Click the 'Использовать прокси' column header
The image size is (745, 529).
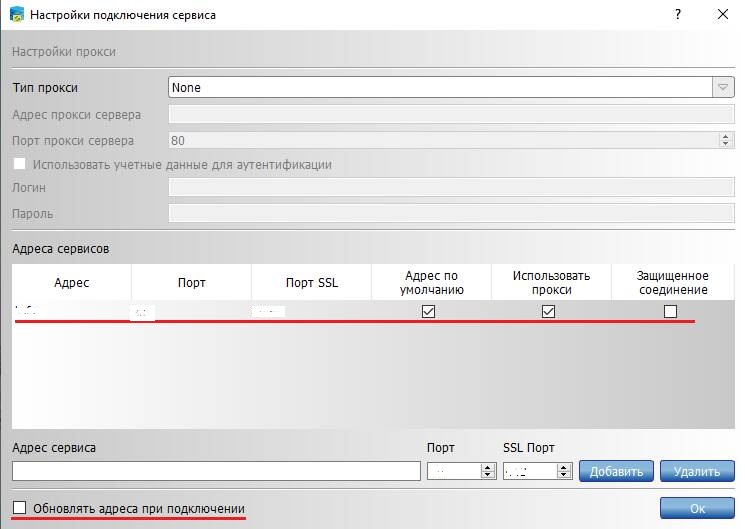tap(551, 283)
